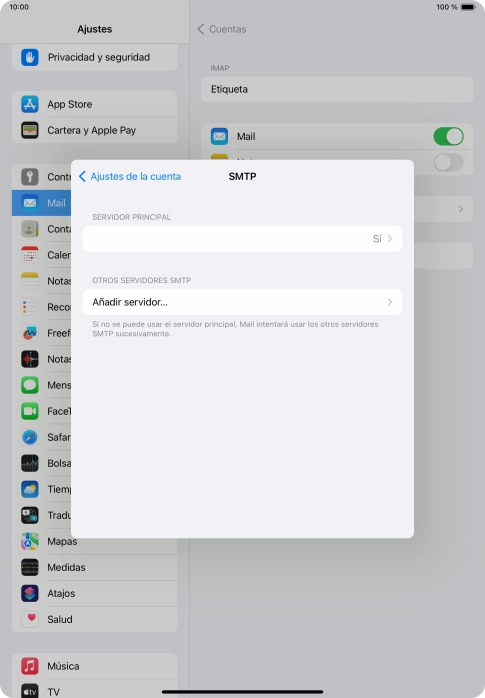The height and width of the screenshot is (698, 485).
Task: Tap the App Store icon
Action: click(30, 104)
